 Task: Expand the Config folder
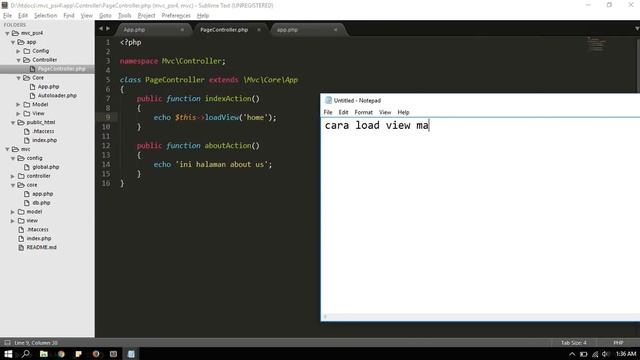coord(18,51)
